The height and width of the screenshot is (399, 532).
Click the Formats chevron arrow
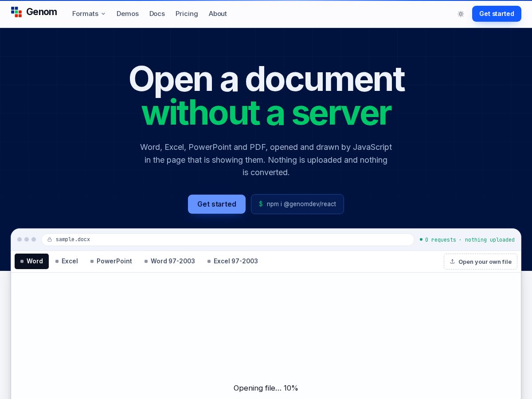(103, 14)
